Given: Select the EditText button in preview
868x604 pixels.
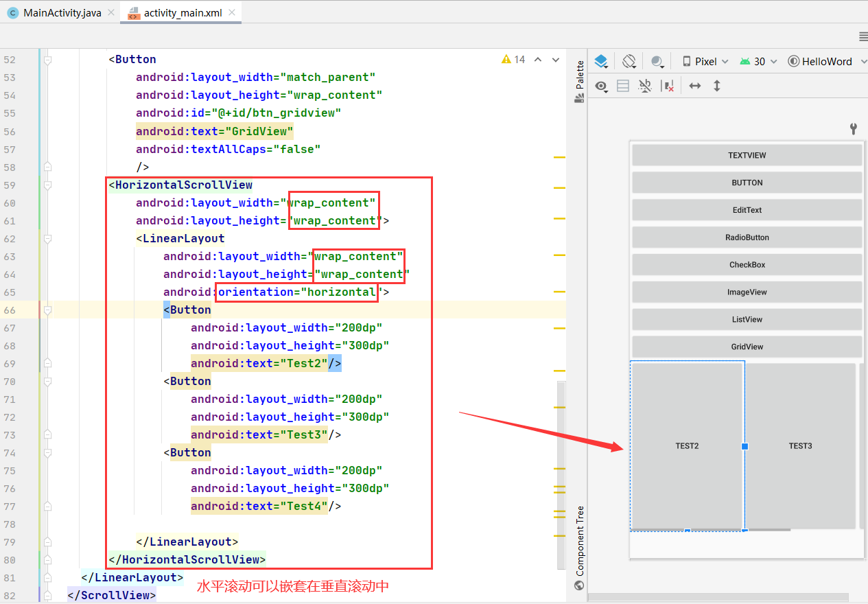Looking at the screenshot, I should point(747,210).
